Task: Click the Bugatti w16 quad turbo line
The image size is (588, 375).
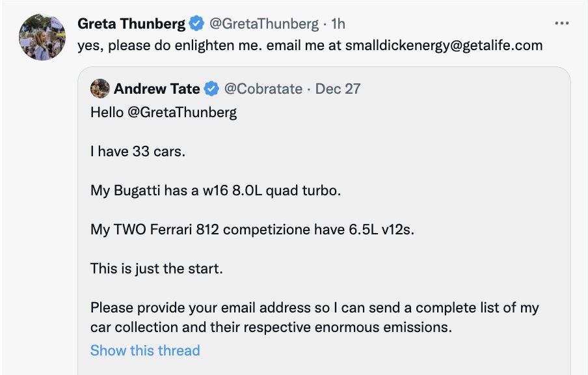Action: tap(215, 191)
